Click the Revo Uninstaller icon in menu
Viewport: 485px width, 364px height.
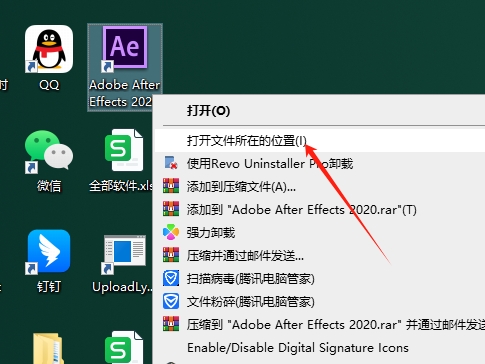(171, 163)
